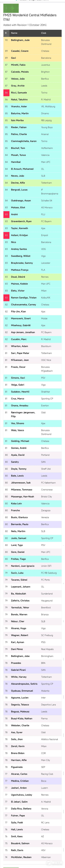Select Simons, Xavi from PSV
The height and width of the screenshot is (868, 65).
coord(32,378)
